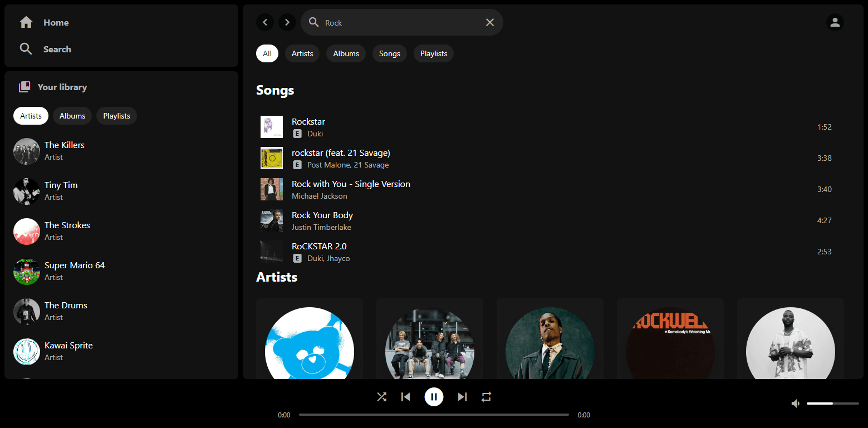This screenshot has height=428, width=868.
Task: Click explicit badge on RoCKSTAR 2.0
Action: pyautogui.click(x=297, y=258)
